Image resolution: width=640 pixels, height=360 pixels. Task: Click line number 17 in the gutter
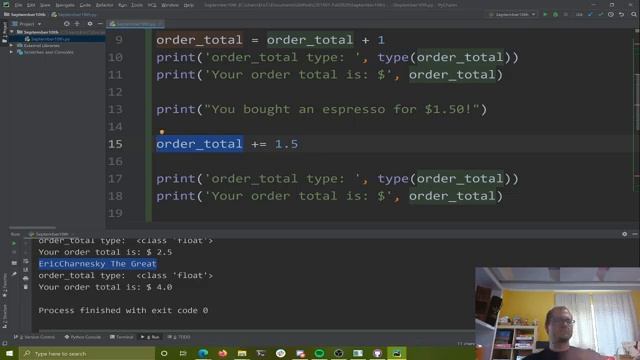pyautogui.click(x=115, y=179)
